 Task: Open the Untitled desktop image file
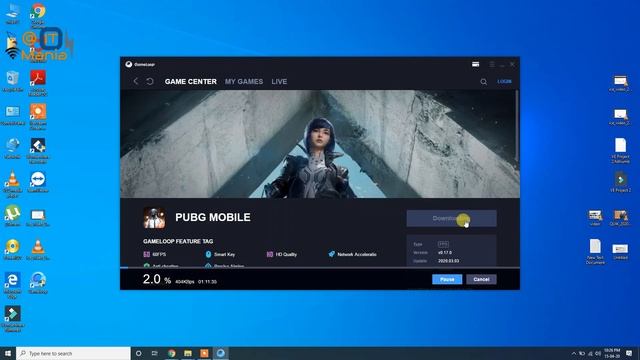coord(620,251)
